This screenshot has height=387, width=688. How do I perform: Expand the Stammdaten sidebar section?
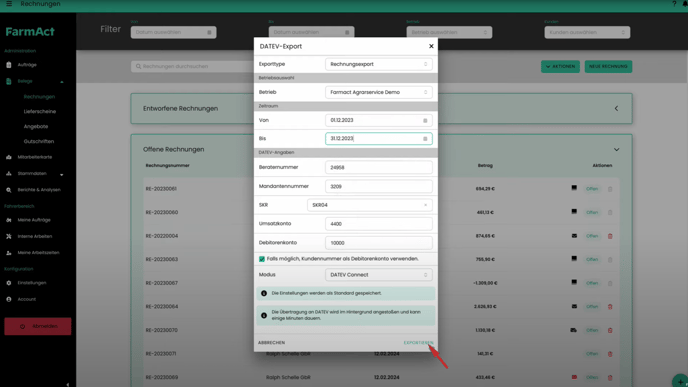tap(61, 174)
